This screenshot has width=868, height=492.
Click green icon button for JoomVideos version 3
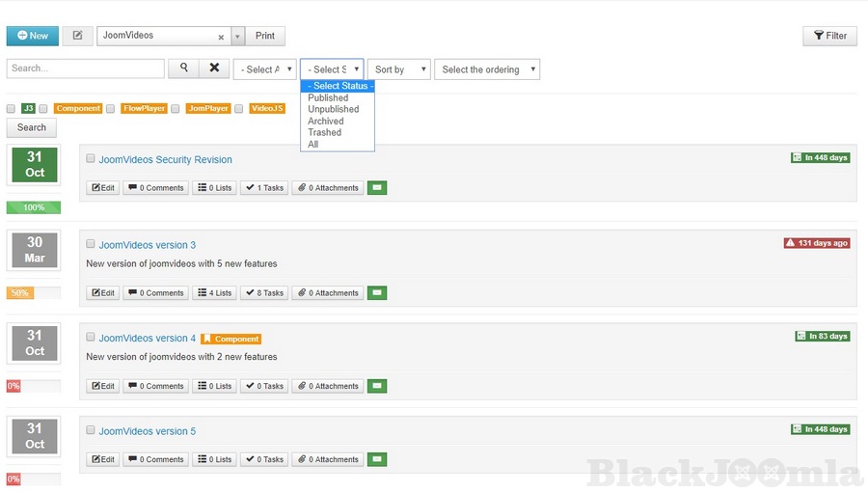point(376,293)
